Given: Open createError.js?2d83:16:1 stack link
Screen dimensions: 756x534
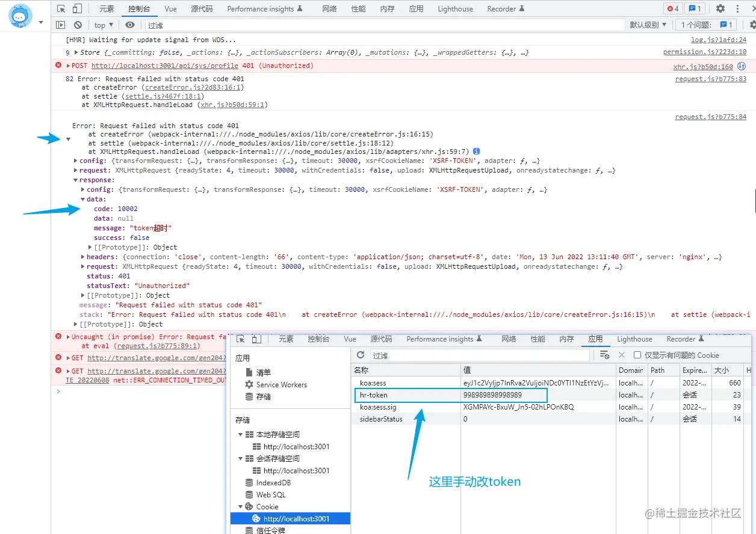Looking at the screenshot, I should pos(193,88).
